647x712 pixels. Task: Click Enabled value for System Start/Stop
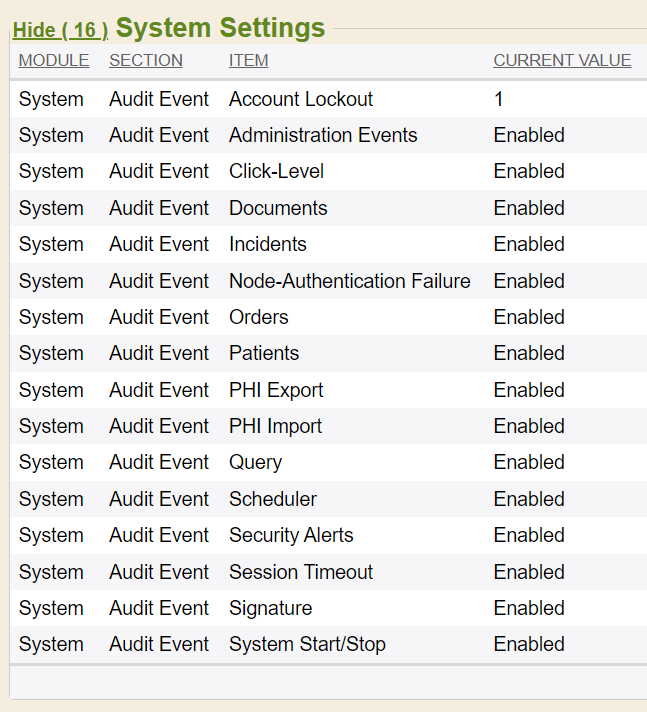(x=529, y=644)
